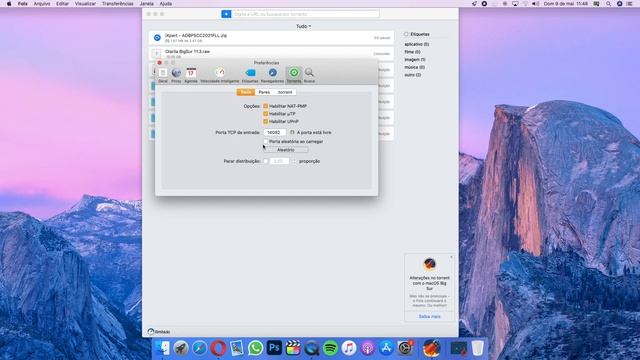This screenshot has height=360, width=640.
Task: Open the Etiquetas tag preferences pane
Action: [x=250, y=75]
